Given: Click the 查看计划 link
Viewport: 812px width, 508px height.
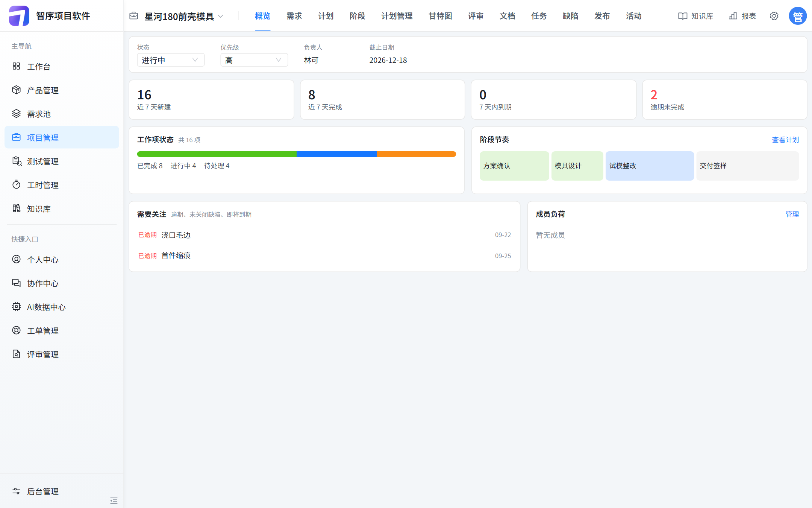Looking at the screenshot, I should click(x=785, y=140).
